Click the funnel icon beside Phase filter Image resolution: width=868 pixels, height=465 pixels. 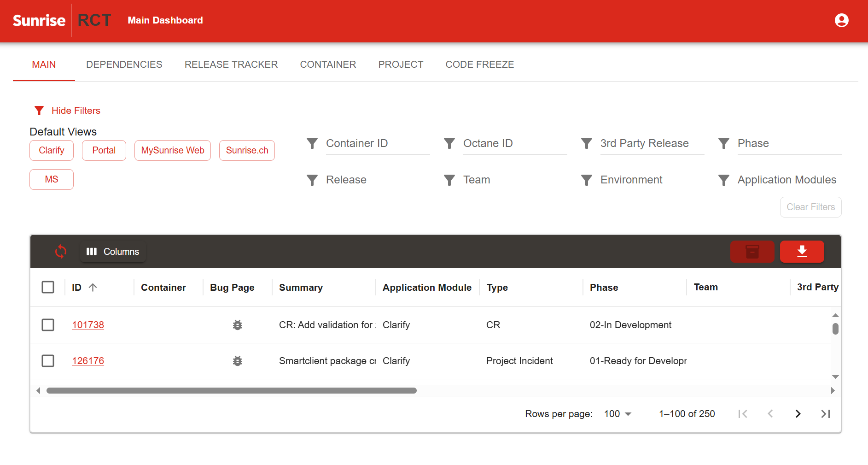[x=724, y=143]
